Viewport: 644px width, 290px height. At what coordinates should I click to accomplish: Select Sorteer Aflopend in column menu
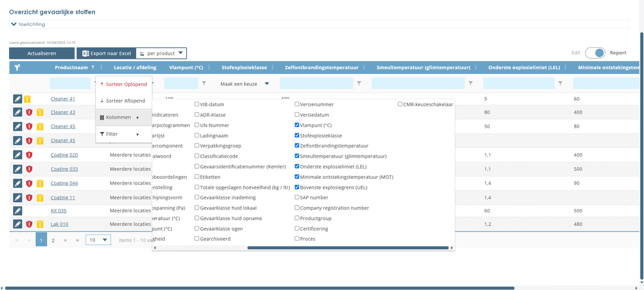pyautogui.click(x=123, y=101)
